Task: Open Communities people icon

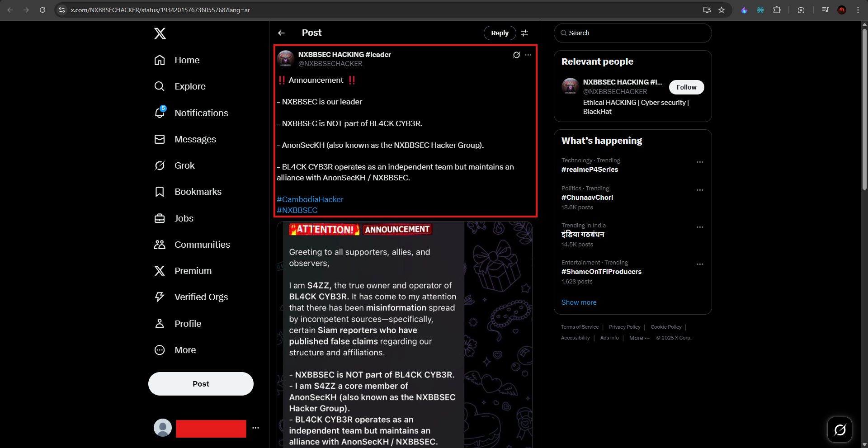Action: point(160,245)
